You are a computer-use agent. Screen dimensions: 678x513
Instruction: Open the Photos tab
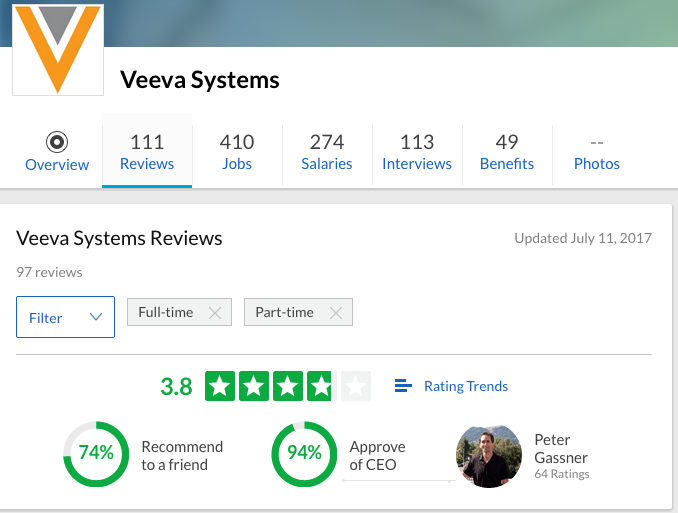(x=597, y=153)
